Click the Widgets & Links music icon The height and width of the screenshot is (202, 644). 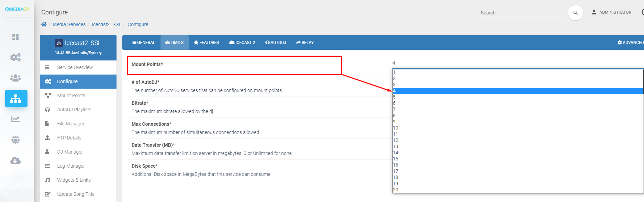pos(47,180)
